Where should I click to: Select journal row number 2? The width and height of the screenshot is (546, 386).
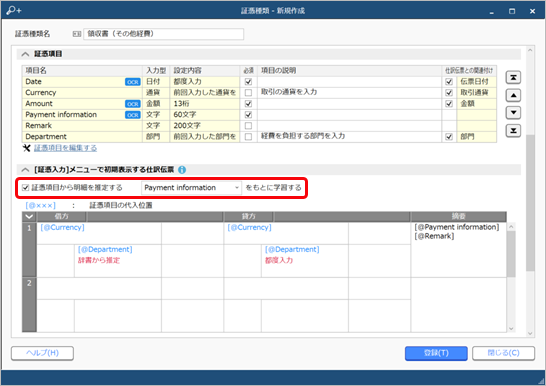click(x=29, y=304)
